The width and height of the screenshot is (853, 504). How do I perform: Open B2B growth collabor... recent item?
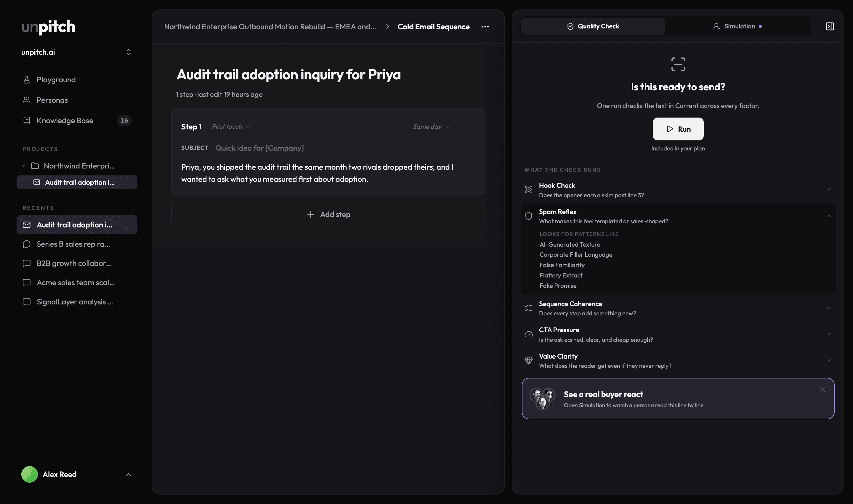77,264
